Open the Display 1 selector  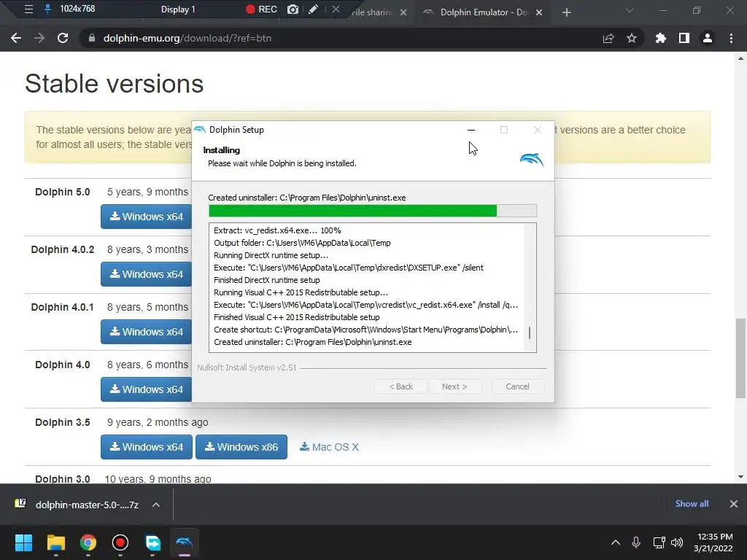pyautogui.click(x=178, y=9)
